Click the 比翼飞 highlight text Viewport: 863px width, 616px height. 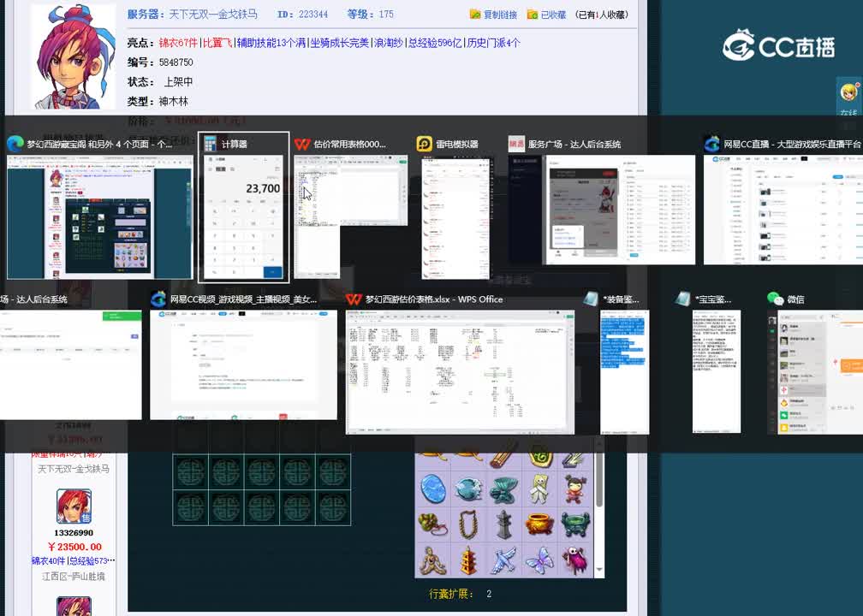click(217, 43)
